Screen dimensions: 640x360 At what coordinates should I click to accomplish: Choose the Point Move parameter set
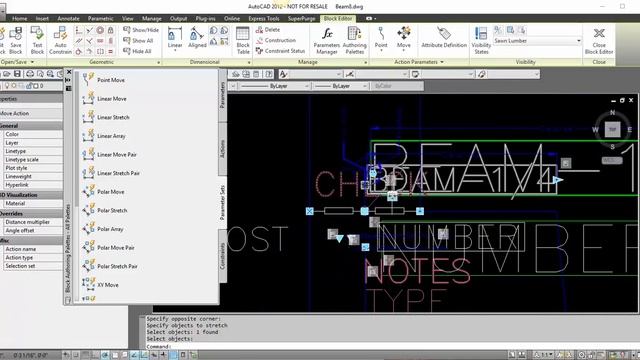(x=104, y=80)
